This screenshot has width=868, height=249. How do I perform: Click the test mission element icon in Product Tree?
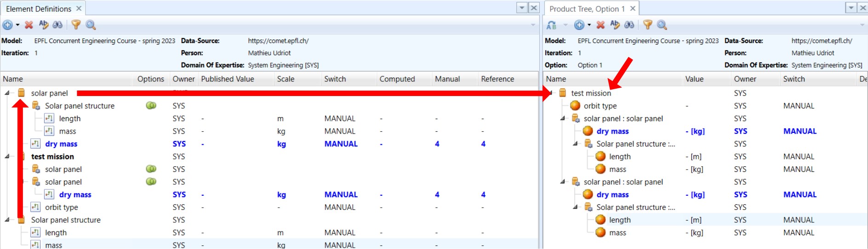[563, 93]
